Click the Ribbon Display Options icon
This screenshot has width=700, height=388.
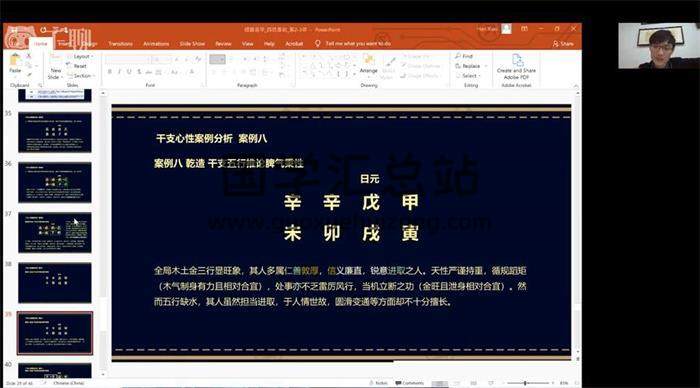(525, 29)
